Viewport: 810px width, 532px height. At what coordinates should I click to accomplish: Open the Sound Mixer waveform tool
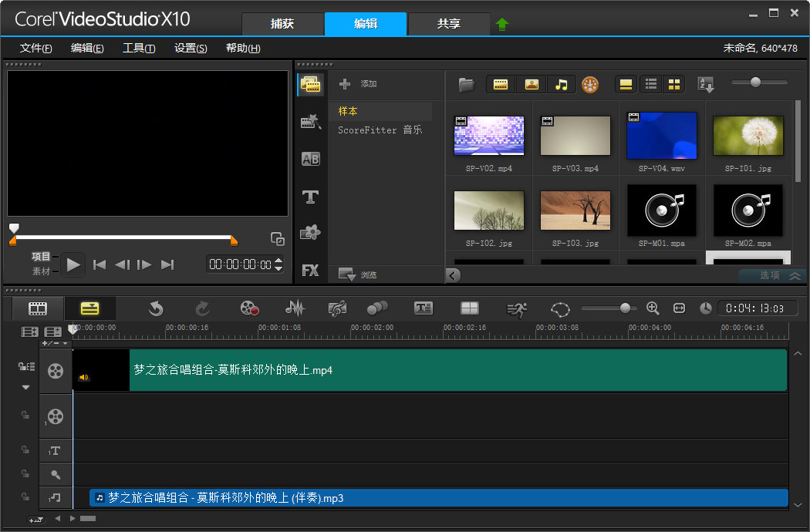pos(295,308)
